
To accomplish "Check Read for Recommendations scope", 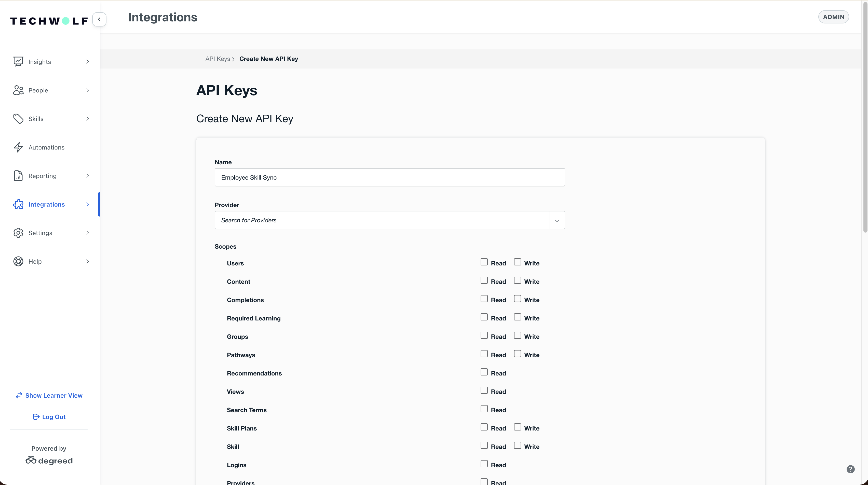I will 484,372.
